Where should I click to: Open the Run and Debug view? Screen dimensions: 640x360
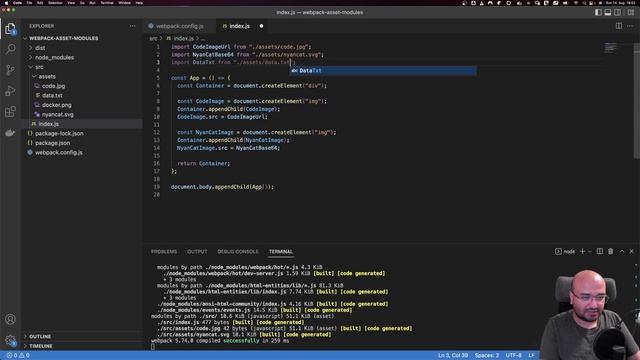(10, 91)
